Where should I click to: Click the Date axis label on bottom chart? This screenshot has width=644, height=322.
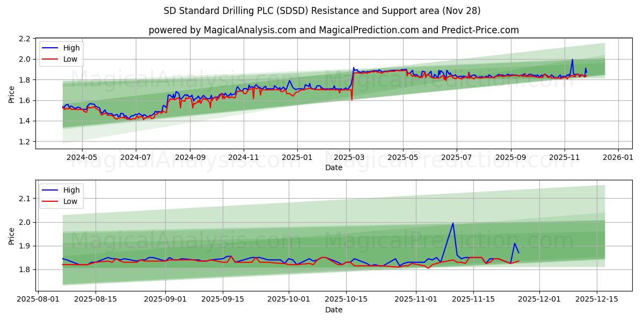[334, 310]
